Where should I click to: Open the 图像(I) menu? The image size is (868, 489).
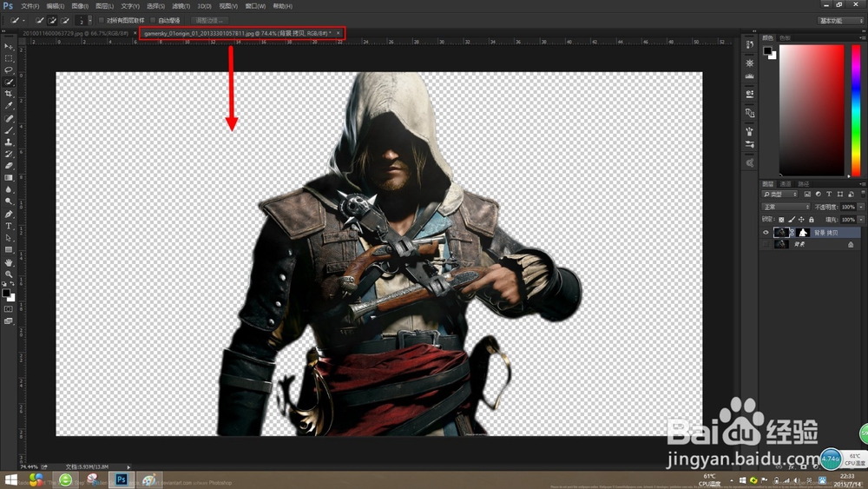pos(80,6)
